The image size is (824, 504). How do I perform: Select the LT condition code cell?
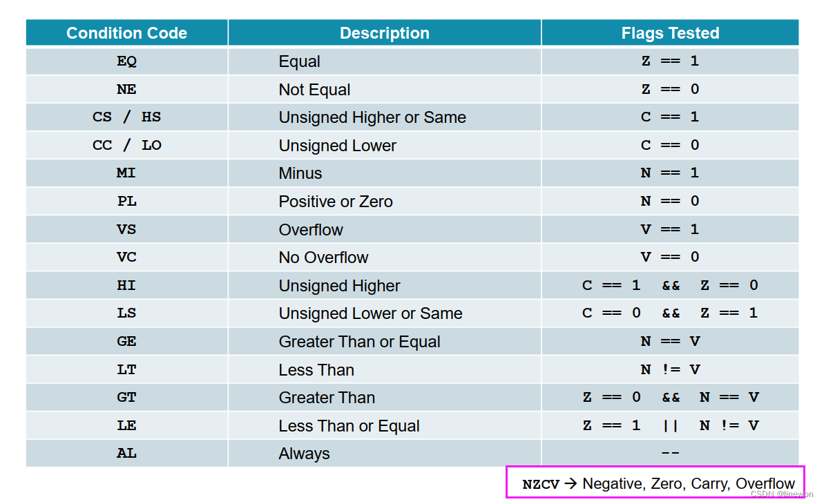click(126, 370)
